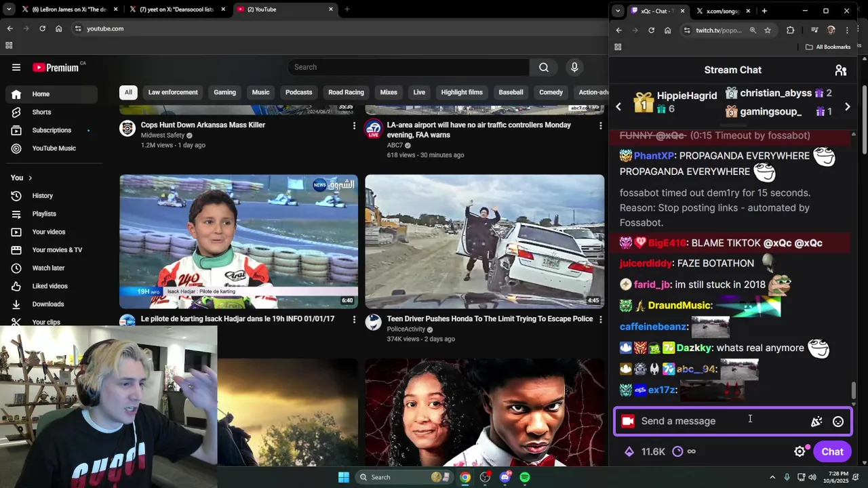Open Twitch chat settings gear
Screen dimensions: 868x488
pyautogui.click(x=800, y=451)
